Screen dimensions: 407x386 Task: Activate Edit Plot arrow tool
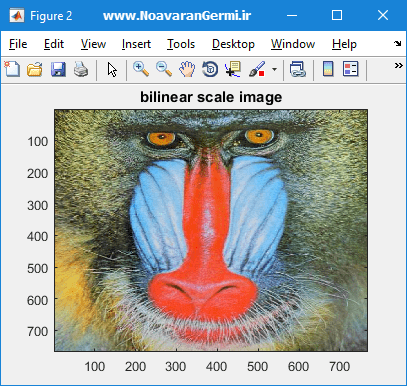click(112, 70)
